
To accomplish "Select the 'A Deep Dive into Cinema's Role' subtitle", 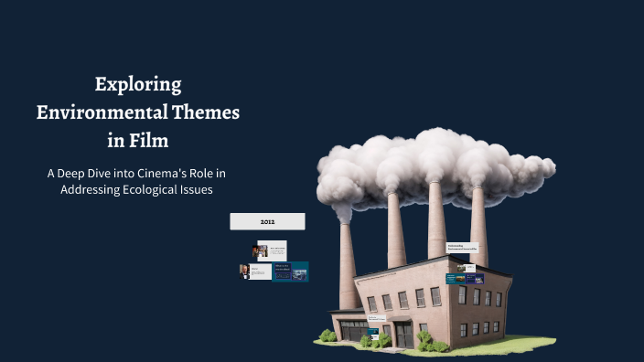I will pyautogui.click(x=136, y=181).
